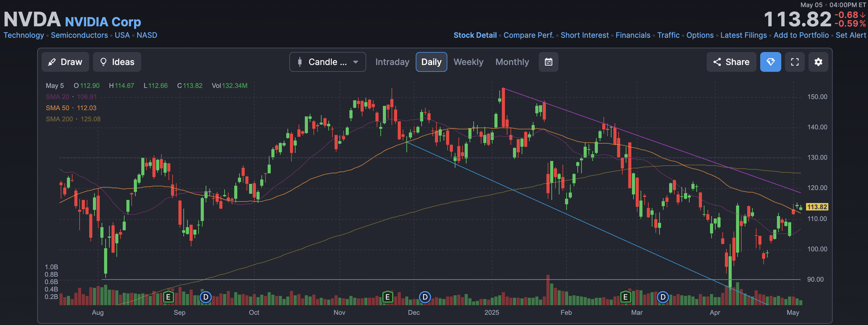Click the pencil icon in Draw button
The height and width of the screenshot is (325, 868).
click(52, 62)
